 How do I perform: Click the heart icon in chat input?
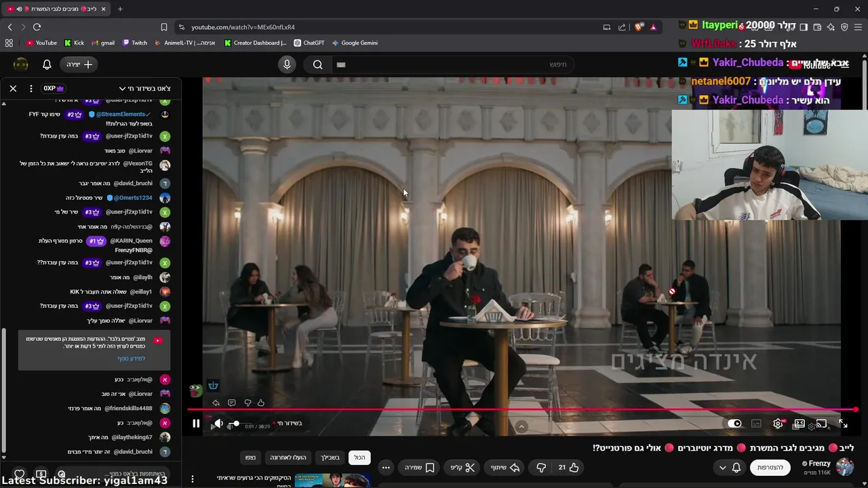pos(20,474)
